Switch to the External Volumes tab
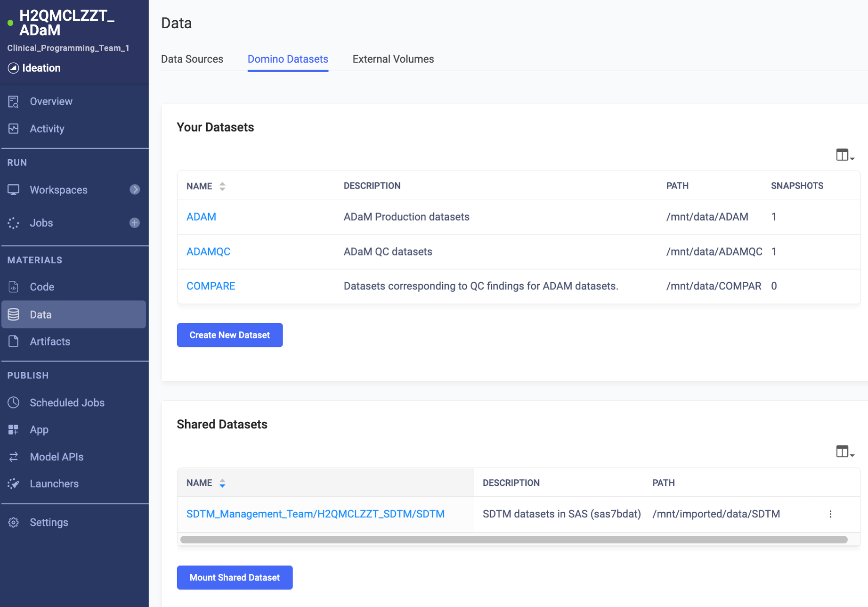Image resolution: width=868 pixels, height=607 pixels. point(393,59)
